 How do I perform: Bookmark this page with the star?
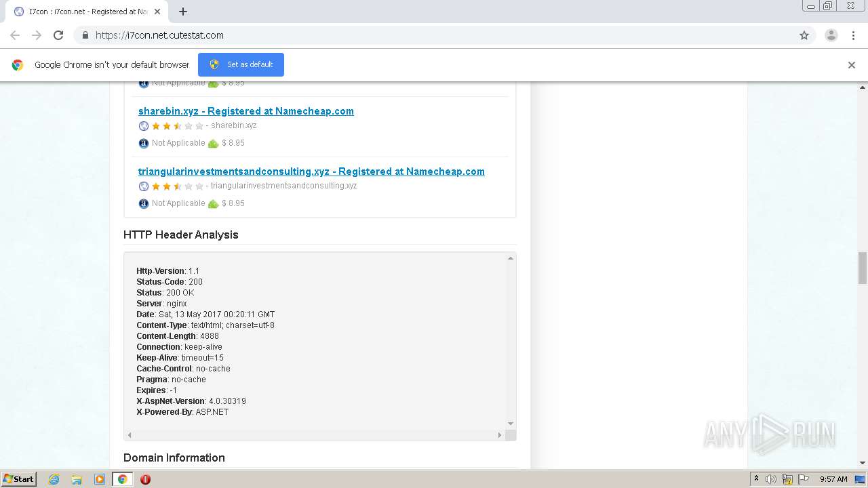[x=804, y=35]
